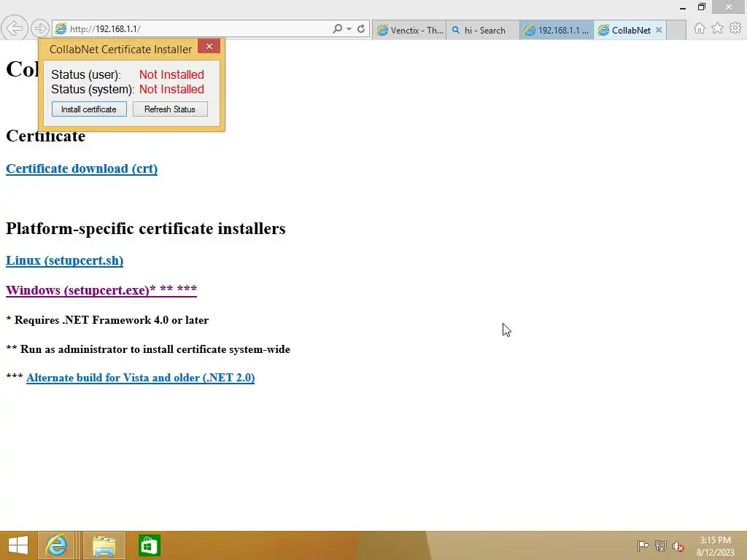The height and width of the screenshot is (560, 747).
Task: Open the Tools gear menu
Action: coord(735,28)
